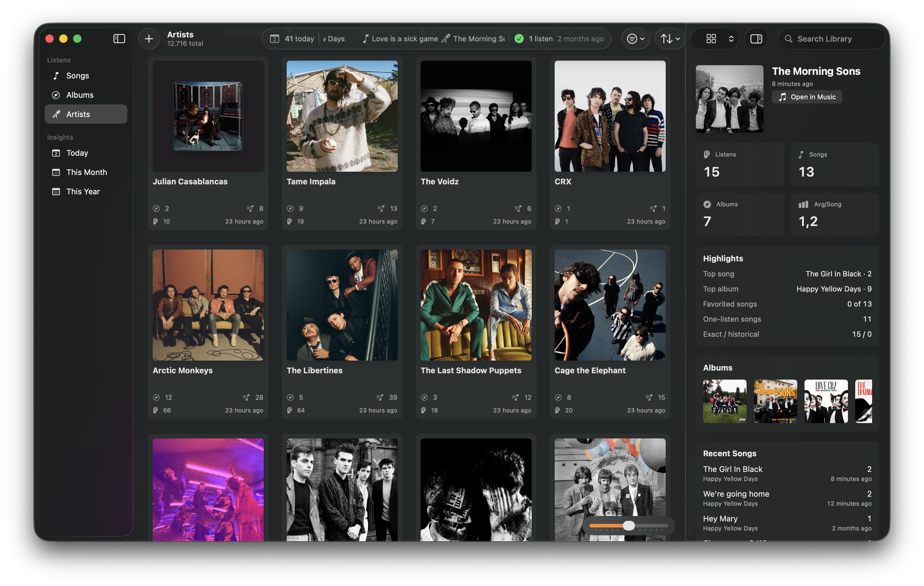
Task: Click the Days period selector in toolbar
Action: coord(334,39)
